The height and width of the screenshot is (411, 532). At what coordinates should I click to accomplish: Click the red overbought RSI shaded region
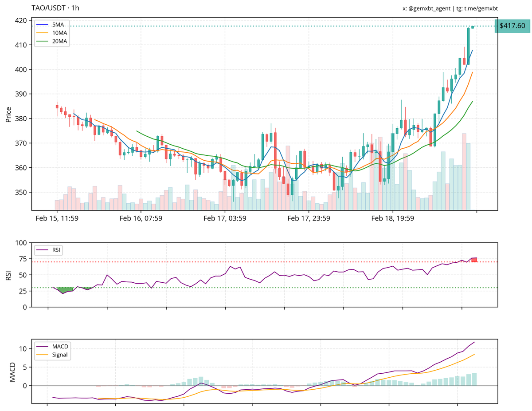[474, 260]
